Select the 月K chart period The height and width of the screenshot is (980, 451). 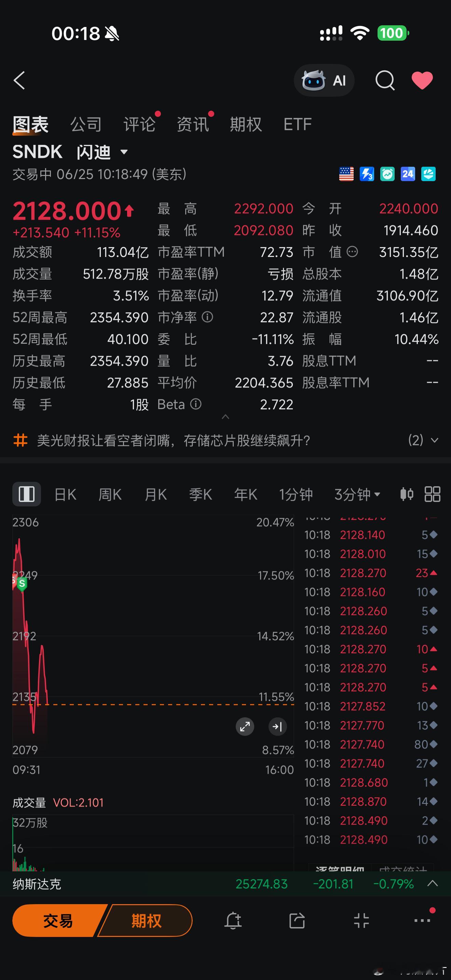point(155,494)
